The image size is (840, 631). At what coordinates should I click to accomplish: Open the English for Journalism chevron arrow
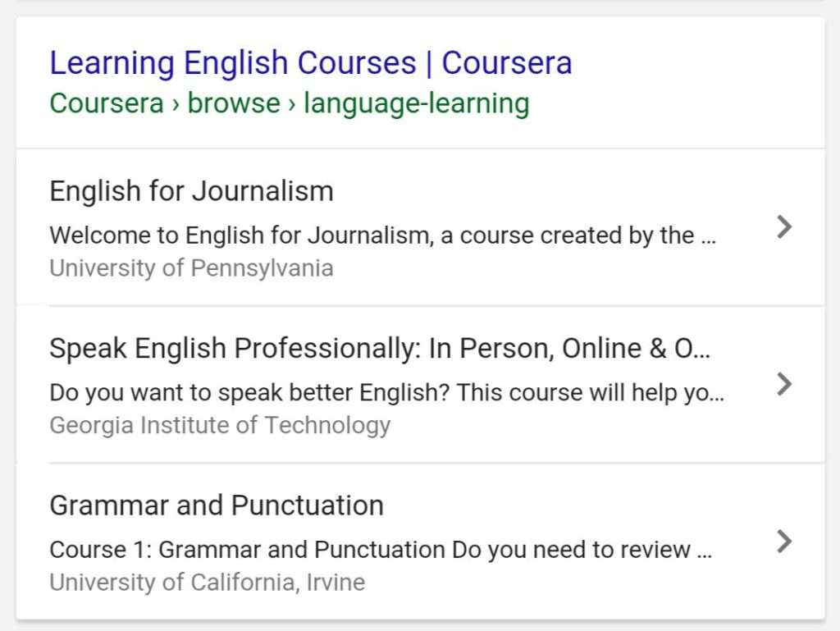[785, 227]
